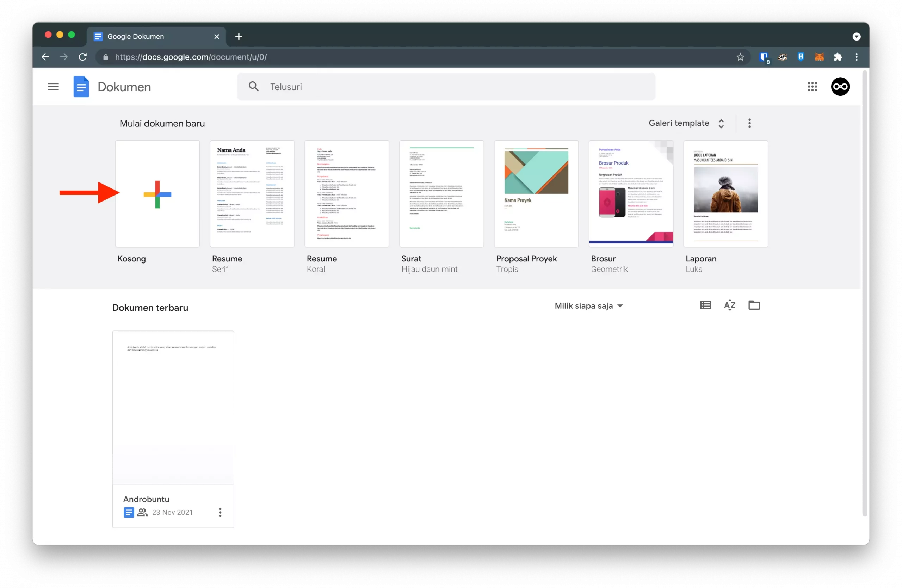Open the Androbuntu document thumbnail

[x=173, y=407]
